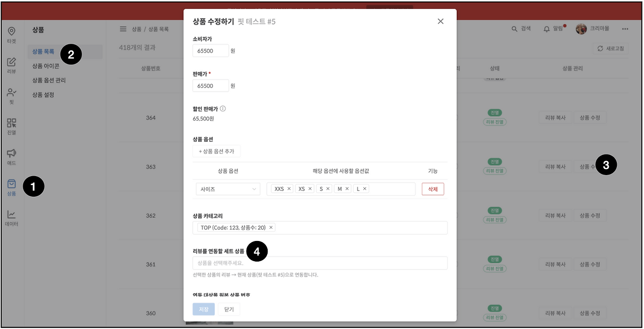The image size is (644, 329).
Task: Go to 진열 using the sidebar icon
Action: pyautogui.click(x=11, y=126)
